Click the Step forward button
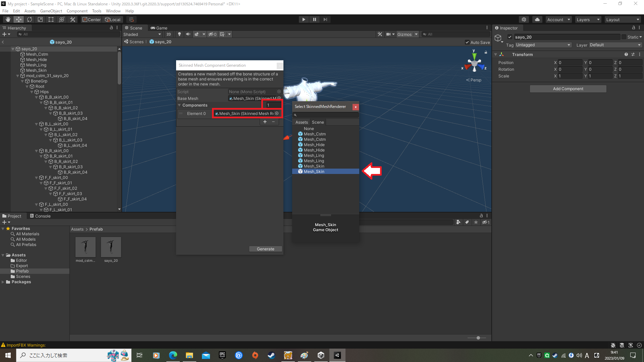 click(x=325, y=19)
